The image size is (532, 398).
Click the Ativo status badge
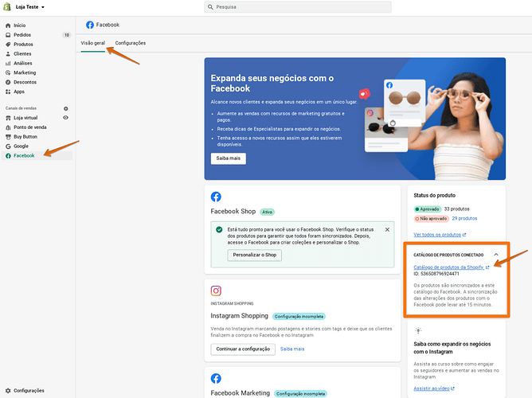point(268,213)
